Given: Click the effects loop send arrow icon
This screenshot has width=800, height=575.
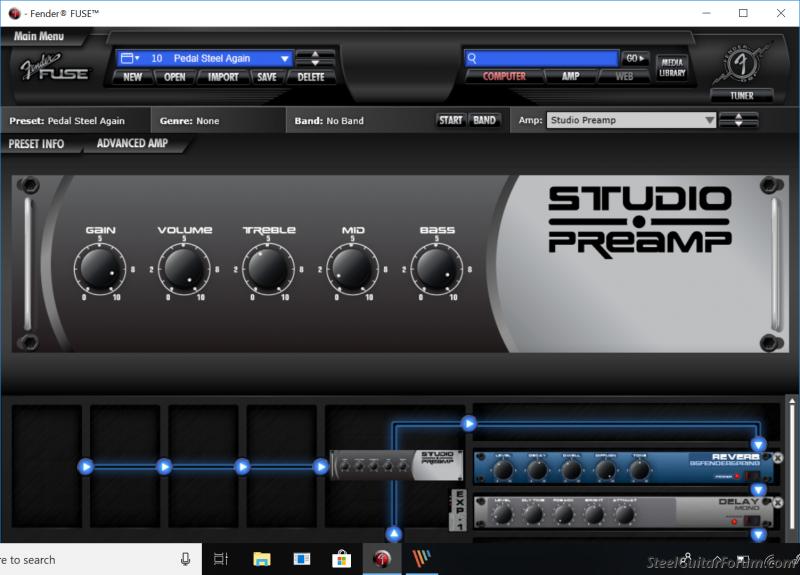Looking at the screenshot, I should pos(468,423).
